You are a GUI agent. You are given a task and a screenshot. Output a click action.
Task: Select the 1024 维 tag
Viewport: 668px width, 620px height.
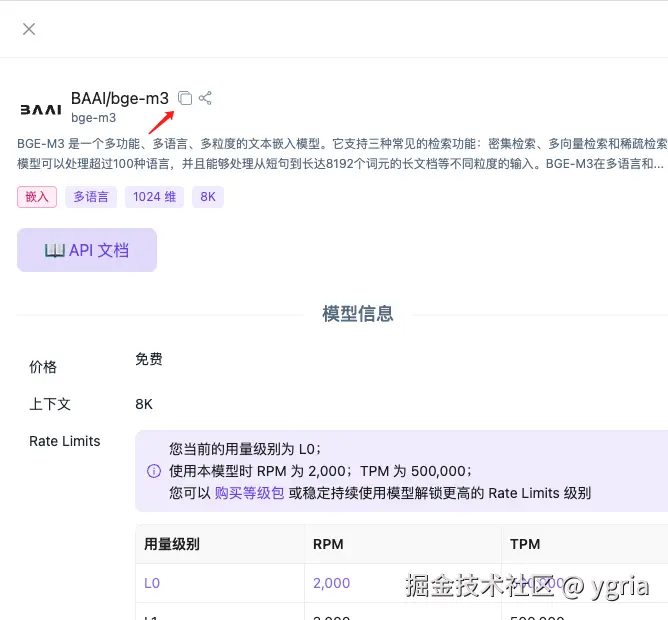(x=154, y=197)
